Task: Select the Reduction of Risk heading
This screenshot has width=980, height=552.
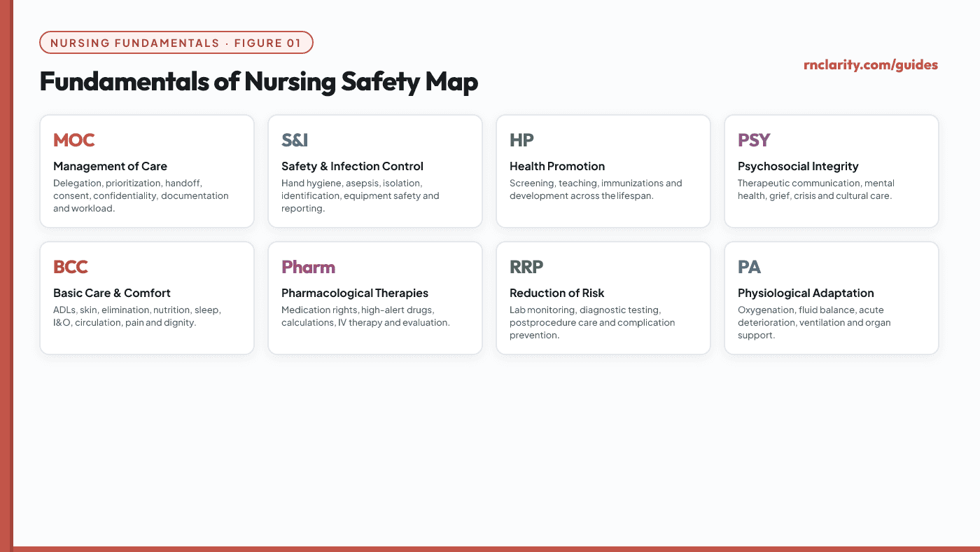Action: [557, 293]
